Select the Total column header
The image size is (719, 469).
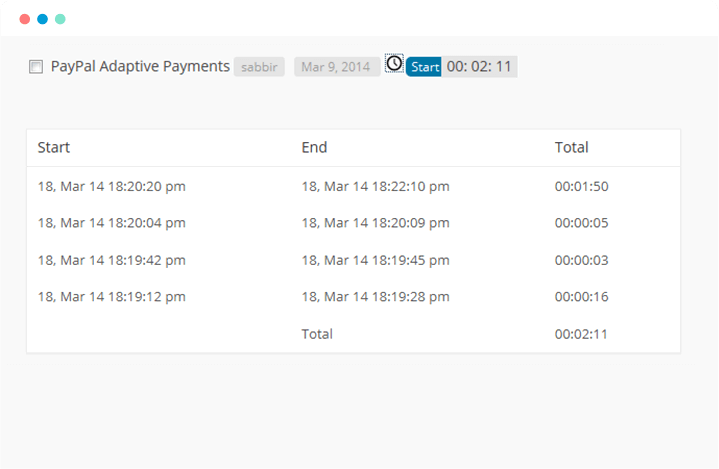tap(571, 148)
